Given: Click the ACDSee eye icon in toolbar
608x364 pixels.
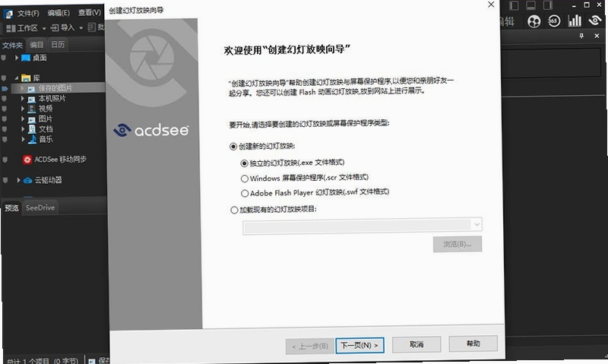Looking at the screenshot, I should pyautogui.click(x=595, y=21).
